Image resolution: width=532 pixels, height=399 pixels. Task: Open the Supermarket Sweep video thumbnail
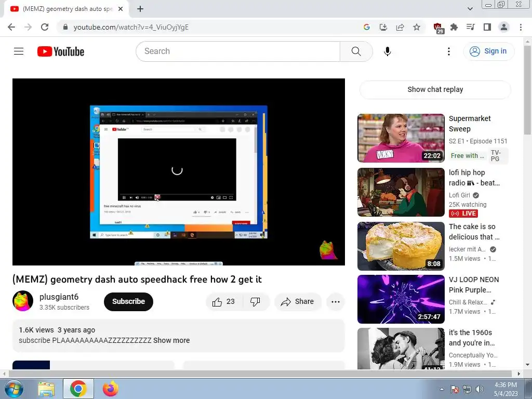pos(401,138)
